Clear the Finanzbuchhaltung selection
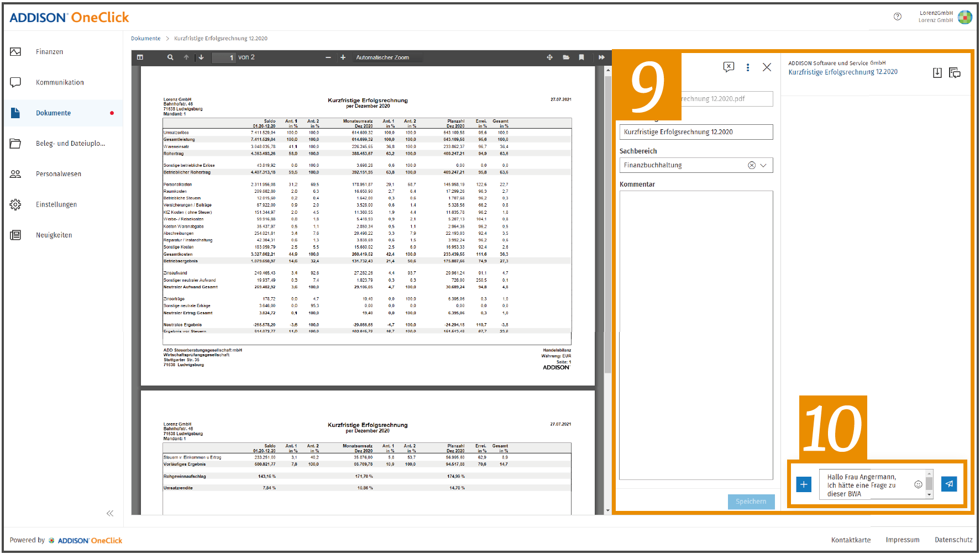The height and width of the screenshot is (554, 980). pos(752,165)
